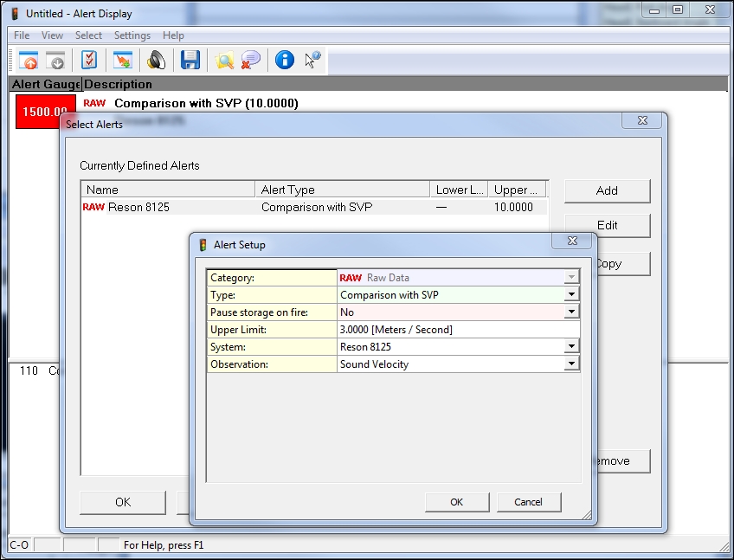Activate the context help pointer icon

[x=312, y=61]
